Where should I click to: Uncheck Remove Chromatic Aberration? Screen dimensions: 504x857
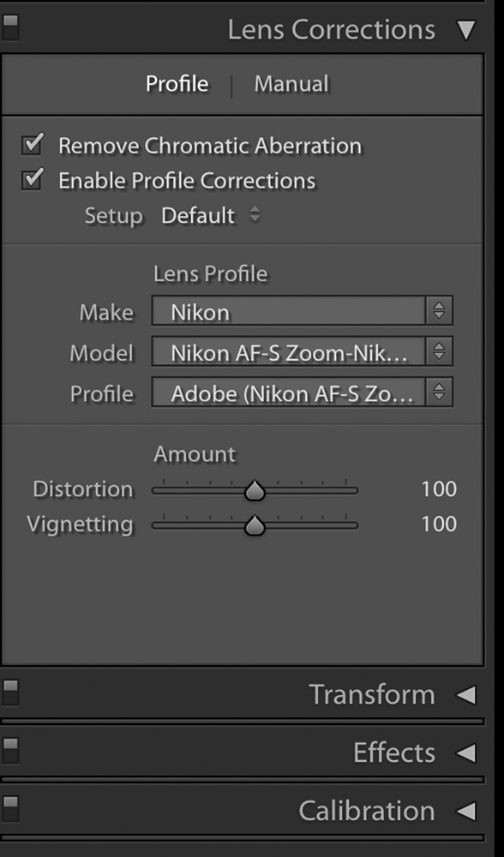tap(33, 145)
